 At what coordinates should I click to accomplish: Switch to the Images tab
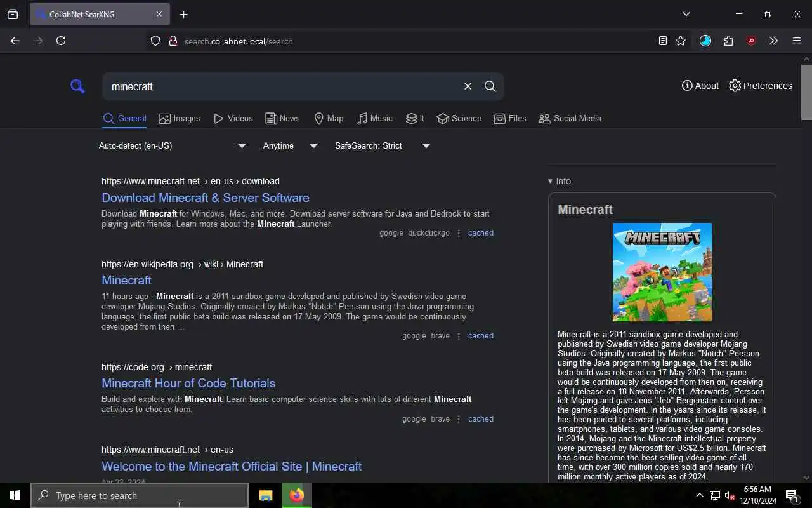coord(180,119)
